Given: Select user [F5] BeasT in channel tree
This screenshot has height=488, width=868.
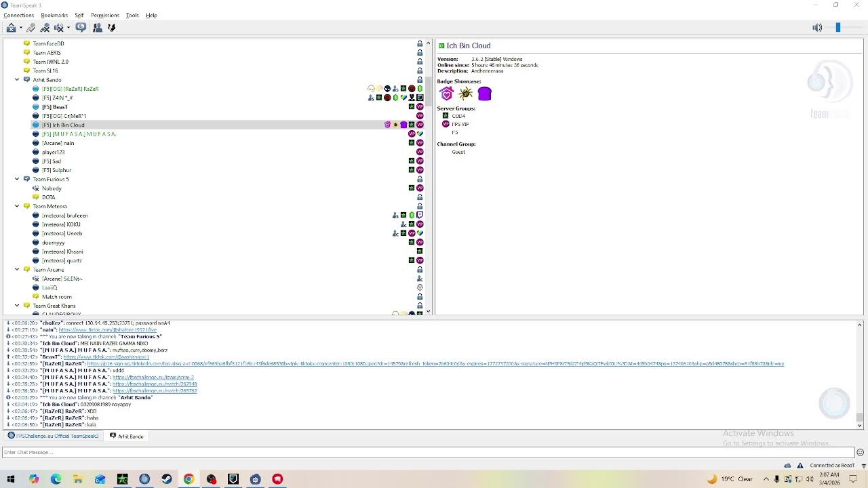Looking at the screenshot, I should (x=54, y=107).
